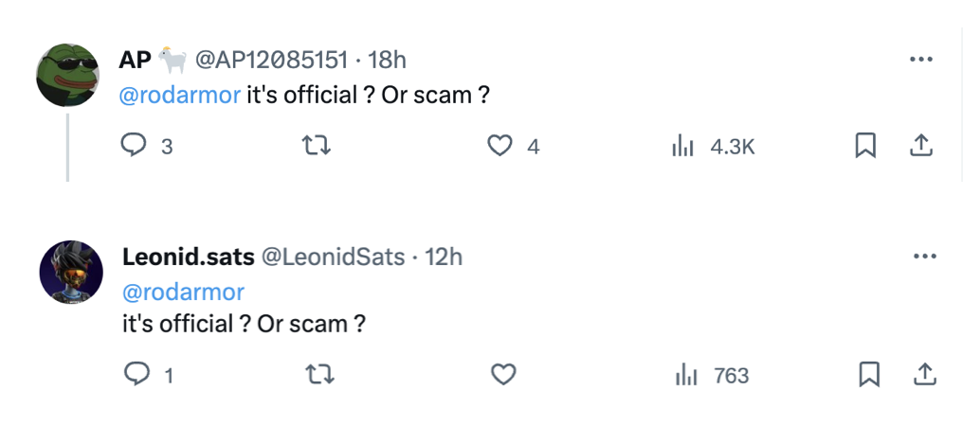Image resolution: width=980 pixels, height=426 pixels.
Task: Reply to Leonid.sats's tweet
Action: click(137, 375)
